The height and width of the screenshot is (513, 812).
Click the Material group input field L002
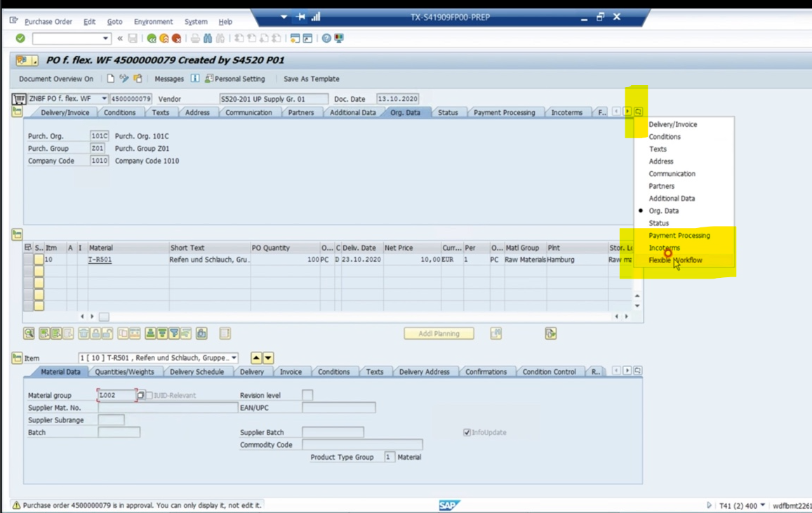pyautogui.click(x=117, y=395)
